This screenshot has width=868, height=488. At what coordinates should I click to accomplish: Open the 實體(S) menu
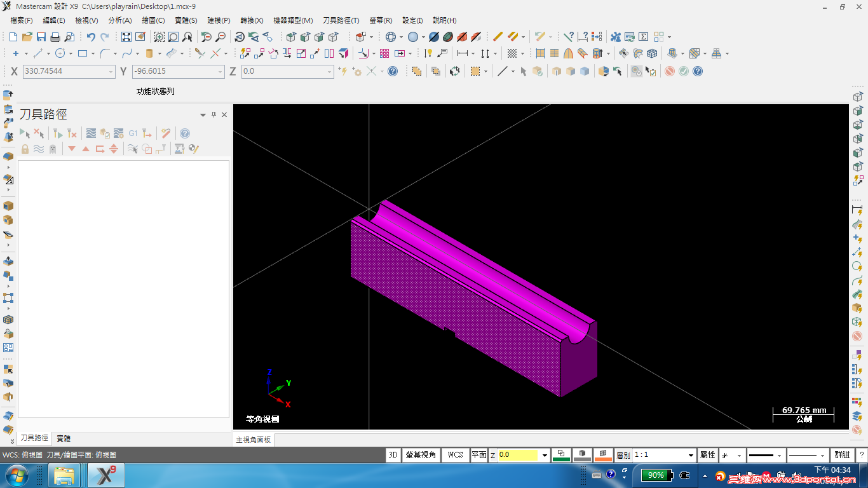186,20
